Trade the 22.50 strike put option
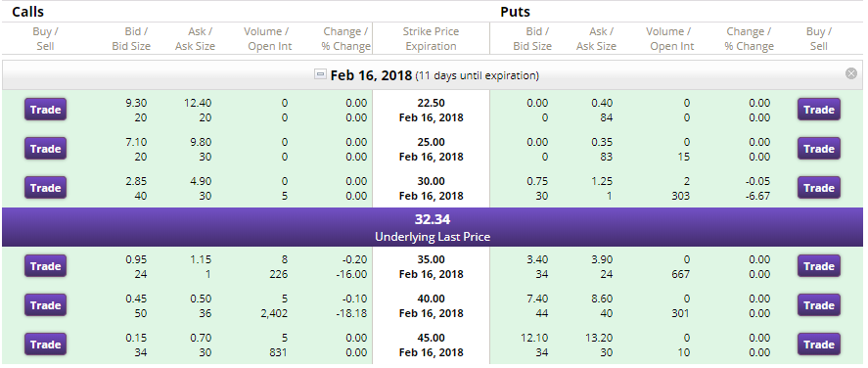The width and height of the screenshot is (868, 368). (x=819, y=109)
